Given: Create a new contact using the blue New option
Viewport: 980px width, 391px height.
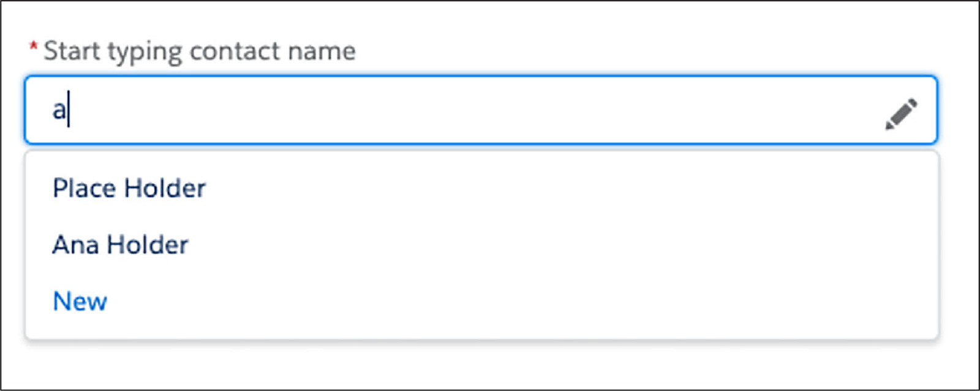Looking at the screenshot, I should (x=80, y=300).
